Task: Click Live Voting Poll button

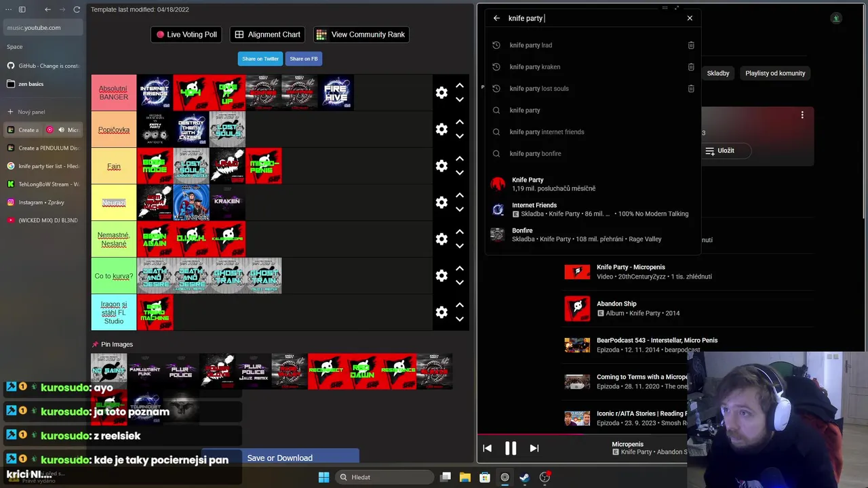Action: [186, 35]
